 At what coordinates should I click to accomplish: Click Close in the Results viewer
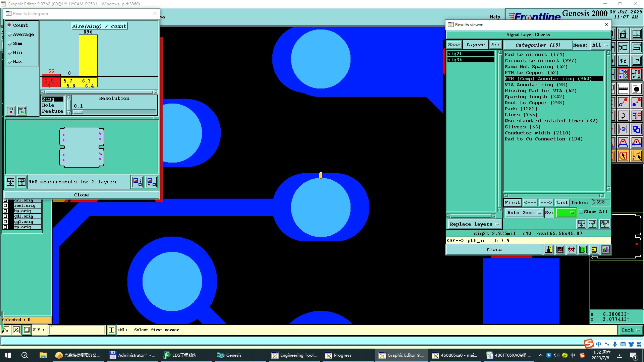[x=494, y=250]
